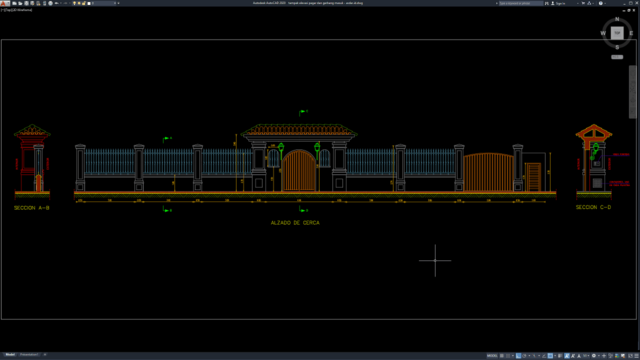The height and width of the screenshot is (360, 640).
Task: Select the SECCION C-D label text
Action: (x=593, y=207)
